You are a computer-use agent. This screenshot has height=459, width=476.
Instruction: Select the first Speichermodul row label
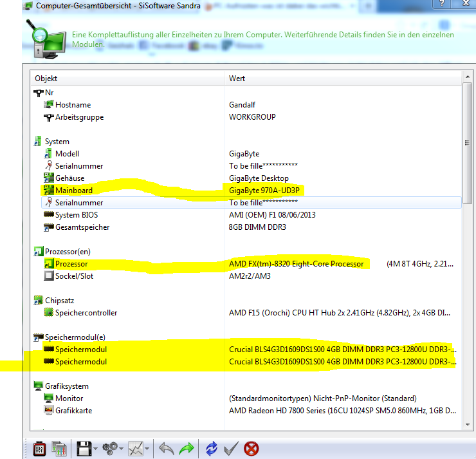[x=81, y=350]
